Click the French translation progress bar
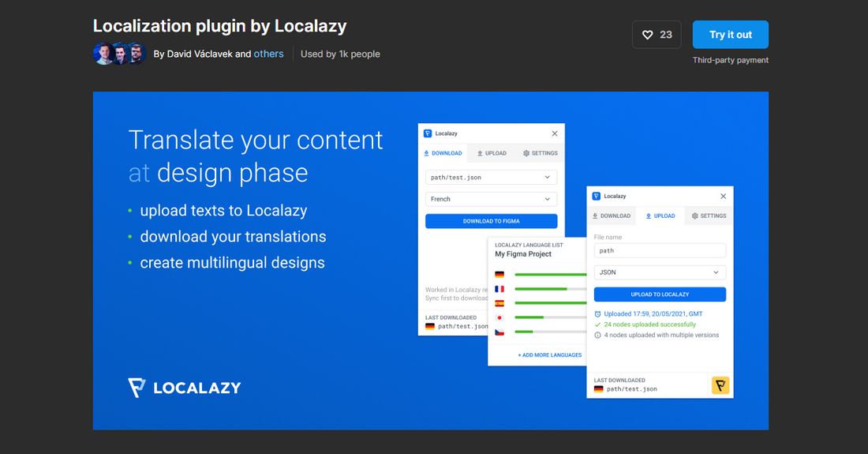 coord(551,289)
